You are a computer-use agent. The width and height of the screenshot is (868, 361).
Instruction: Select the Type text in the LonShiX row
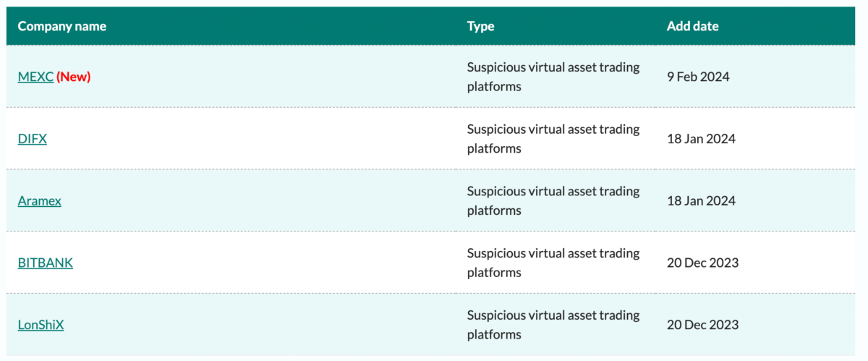[x=553, y=326]
